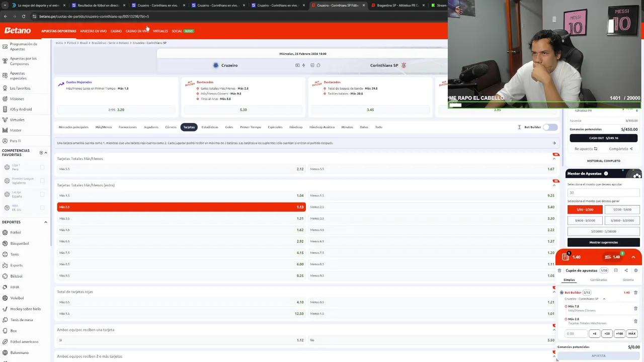Select Voleibol sport icon
The width and height of the screenshot is (644, 362).
point(5,298)
